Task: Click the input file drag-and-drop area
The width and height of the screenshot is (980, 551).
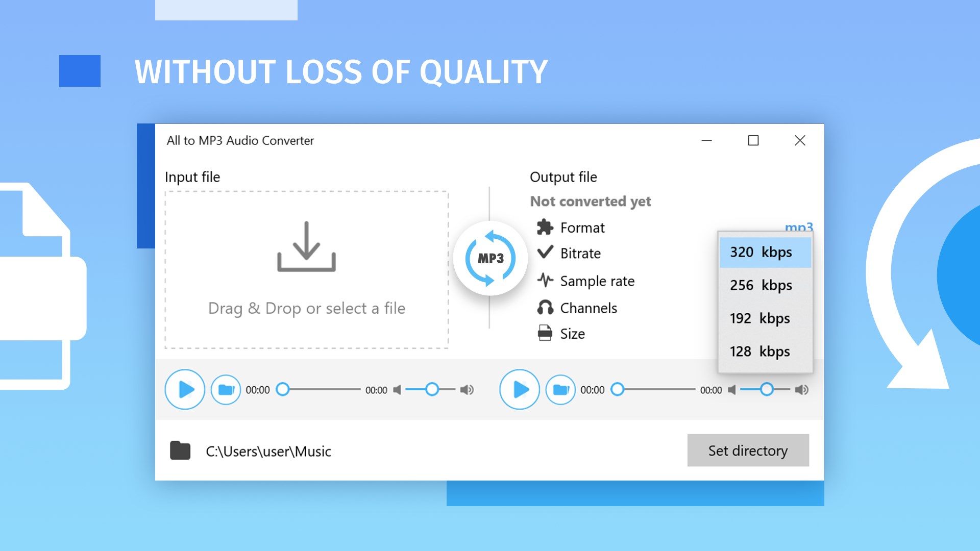Action: [x=307, y=270]
